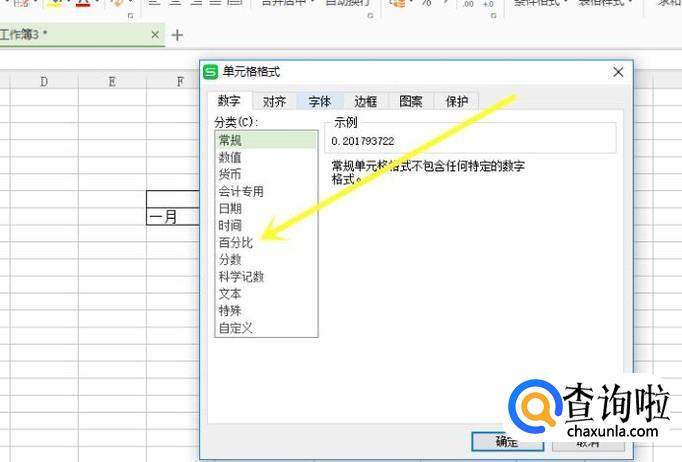Open the 保护 tab
This screenshot has height=462, width=682.
[457, 101]
